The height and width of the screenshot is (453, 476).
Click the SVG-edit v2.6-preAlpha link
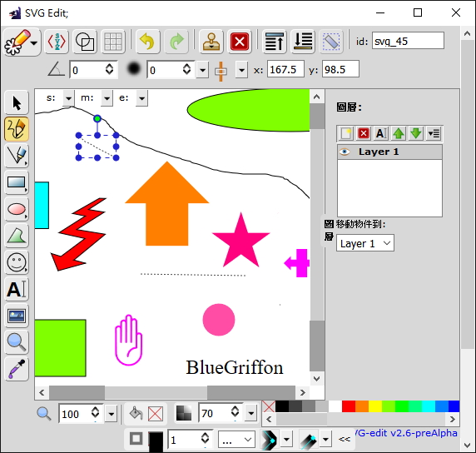tap(405, 433)
